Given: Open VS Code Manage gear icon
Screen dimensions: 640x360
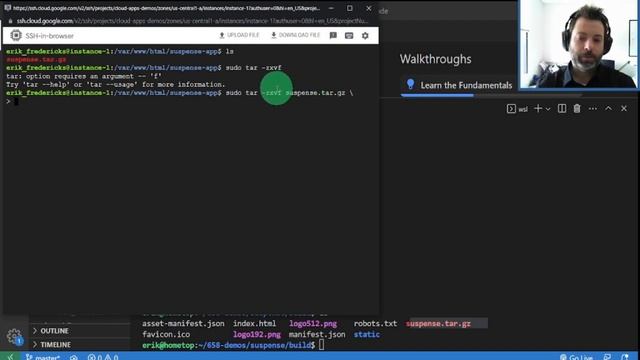Looking at the screenshot, I should tap(14, 336).
